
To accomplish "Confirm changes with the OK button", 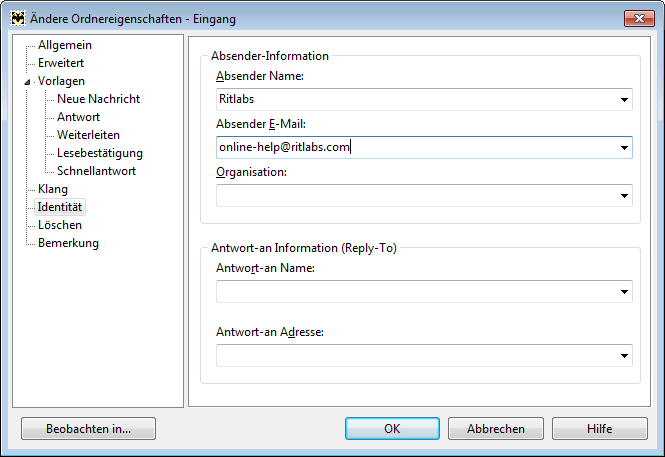I will (x=392, y=429).
